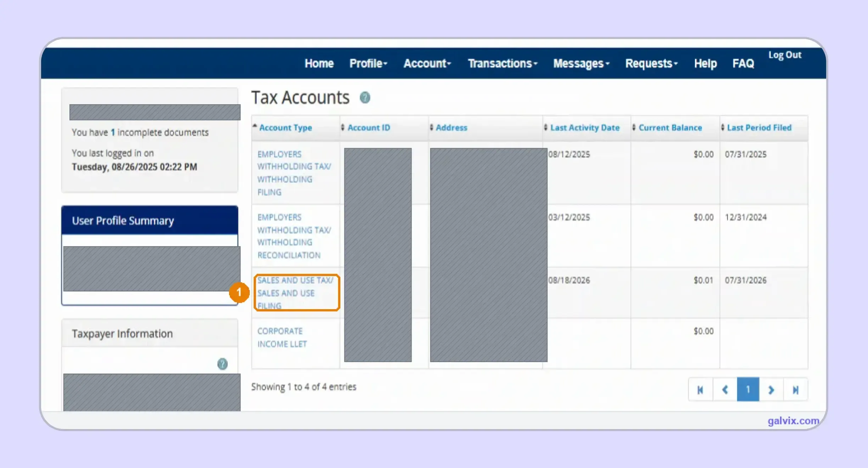The height and width of the screenshot is (468, 868).
Task: Click the 1 incomplete documents count
Action: (113, 133)
